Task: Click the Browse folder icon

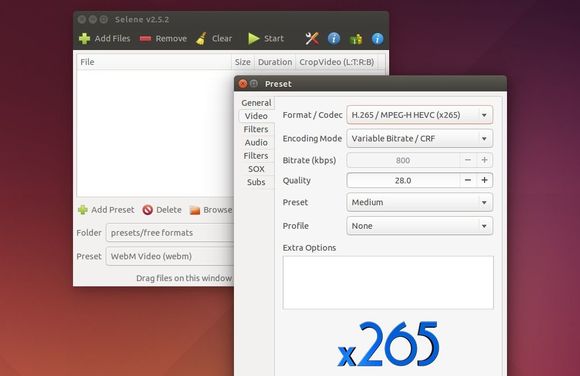Action: [195, 210]
